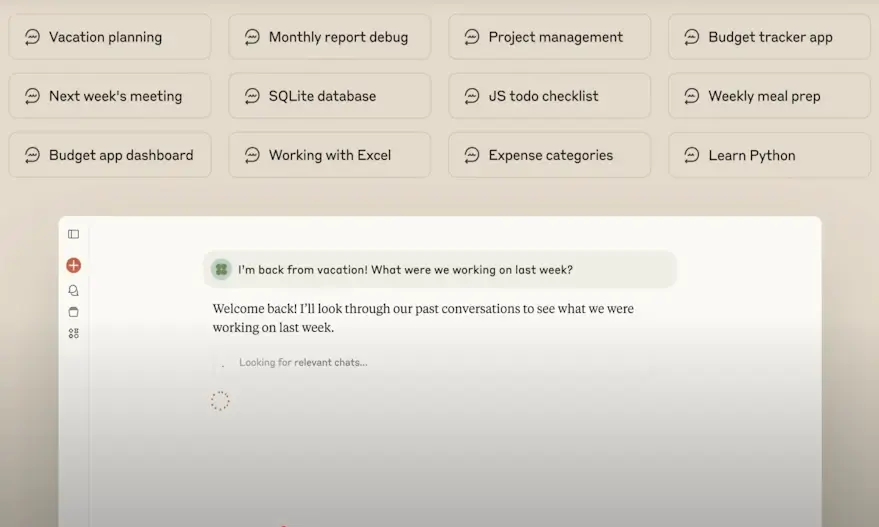Click chat bubble icon beside Learn Python
This screenshot has height=527, width=879.
pyautogui.click(x=692, y=155)
